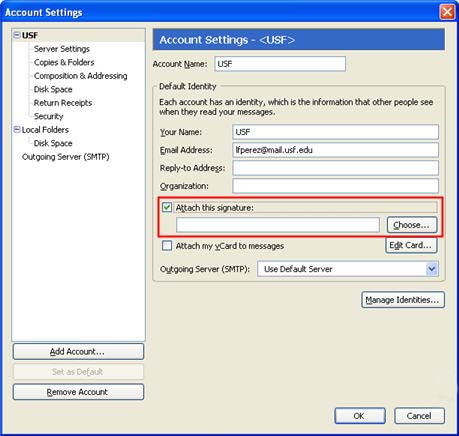This screenshot has height=436, width=459.
Task: Select Security in the account tree
Action: [x=49, y=116]
